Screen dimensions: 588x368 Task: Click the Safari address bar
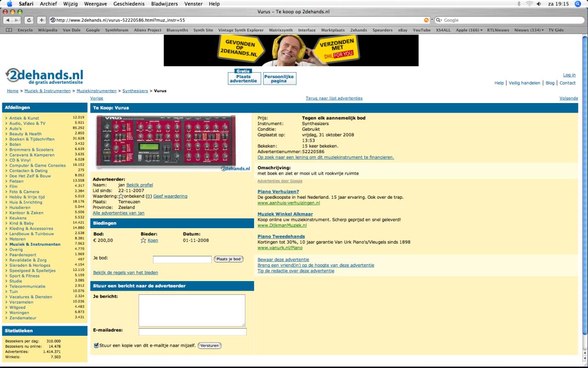pos(240,20)
